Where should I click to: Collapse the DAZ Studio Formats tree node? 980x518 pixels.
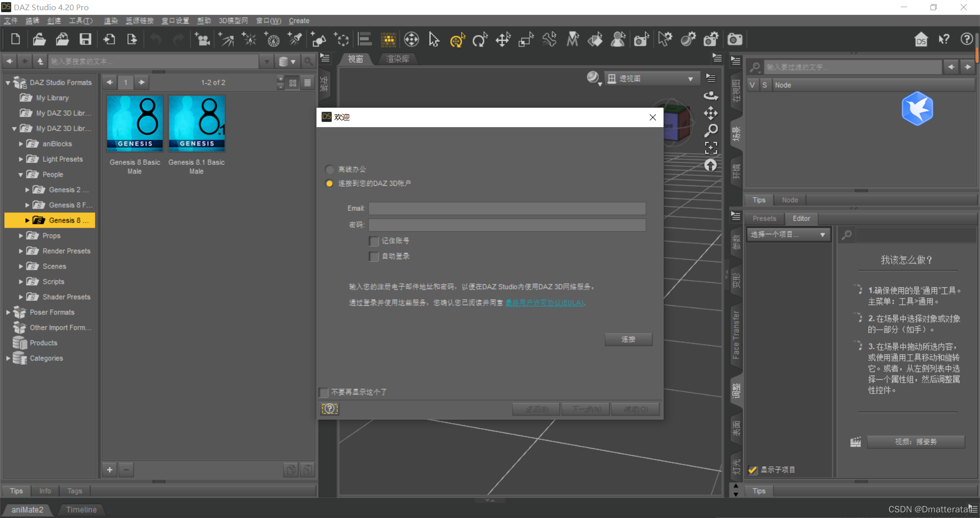pos(8,83)
